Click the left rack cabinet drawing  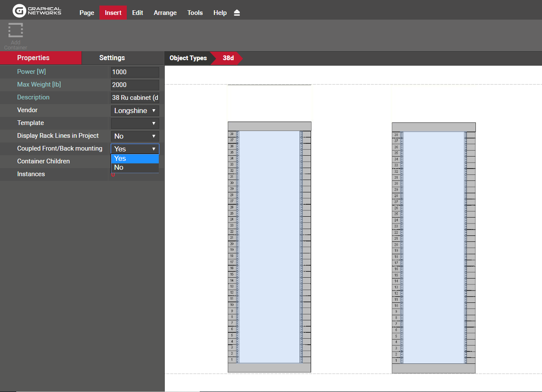[269, 247]
